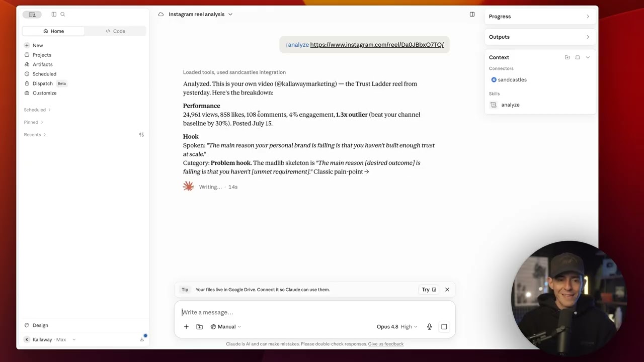Screen dimensions: 644x362
Task: Click the download update icon
Action: [x=142, y=339]
